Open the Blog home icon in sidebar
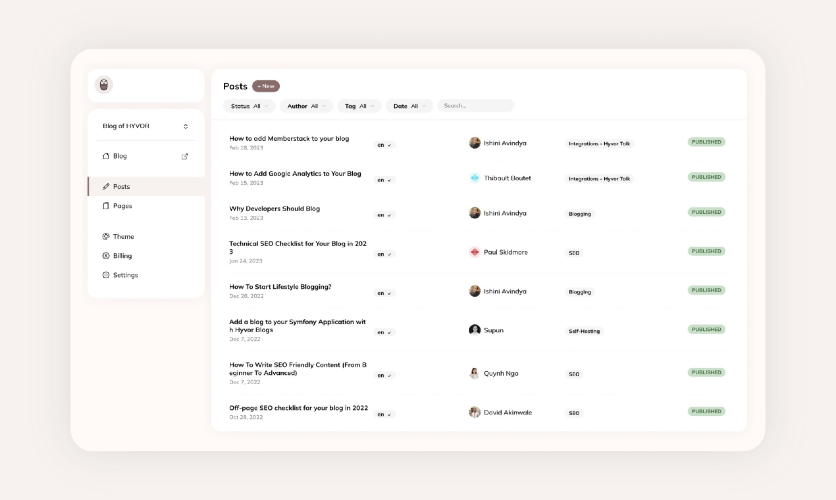The image size is (836, 500). [x=106, y=156]
